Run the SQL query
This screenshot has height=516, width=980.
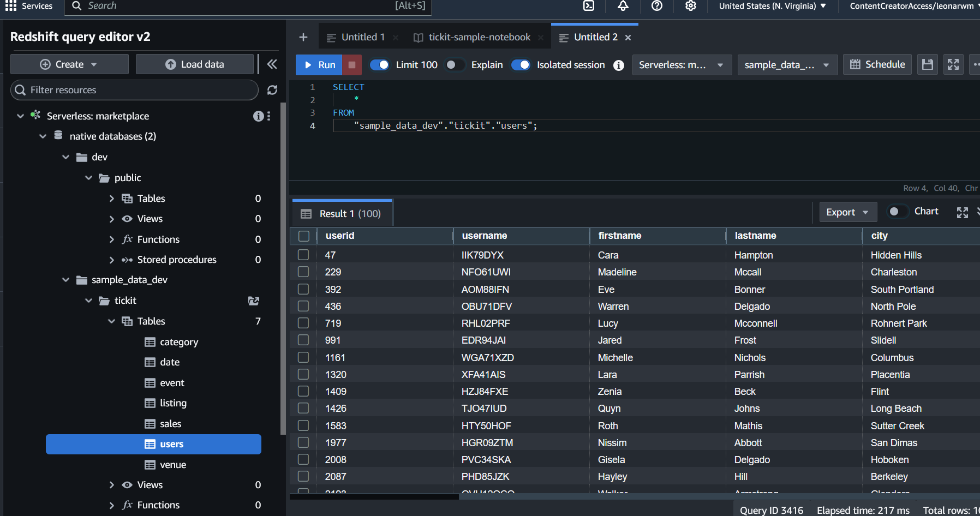click(319, 65)
